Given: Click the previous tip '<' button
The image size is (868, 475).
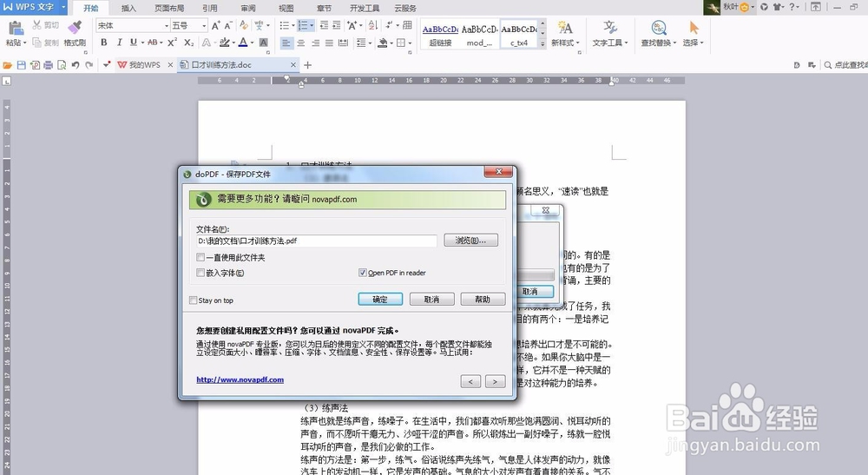Looking at the screenshot, I should [470, 381].
